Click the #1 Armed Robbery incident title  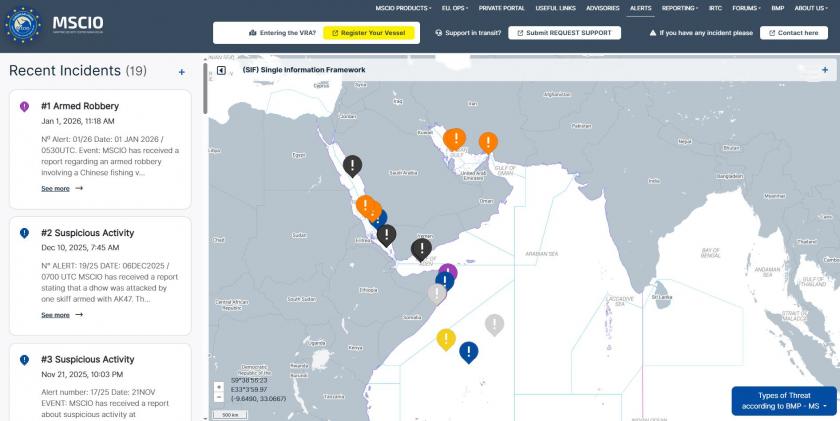[80, 106]
